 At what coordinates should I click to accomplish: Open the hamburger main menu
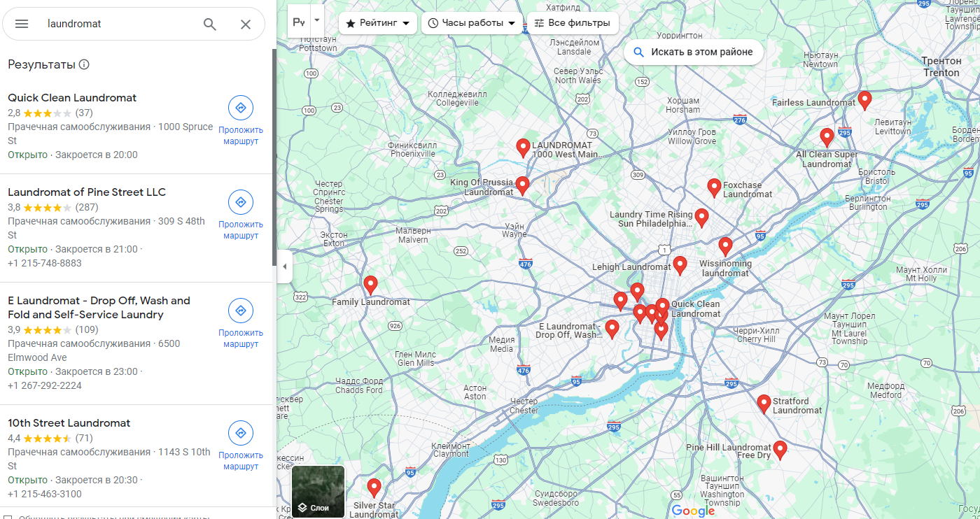(22, 24)
